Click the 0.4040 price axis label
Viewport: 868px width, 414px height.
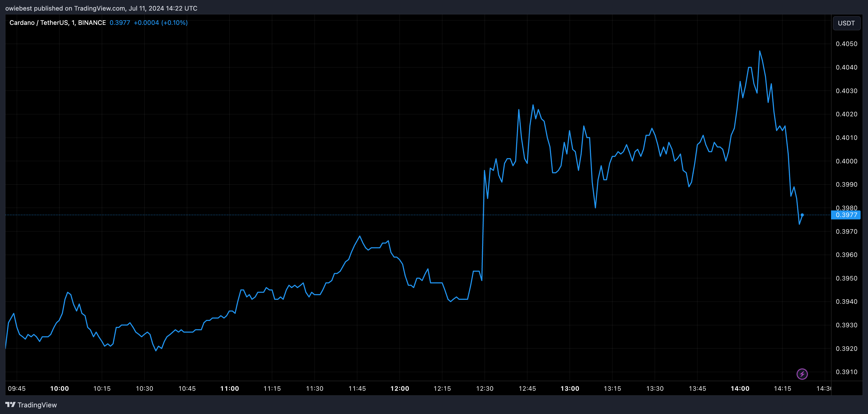click(846, 67)
